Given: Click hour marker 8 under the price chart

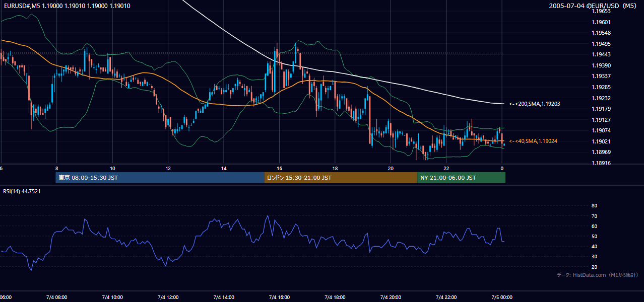Looking at the screenshot, I should (x=57, y=168).
